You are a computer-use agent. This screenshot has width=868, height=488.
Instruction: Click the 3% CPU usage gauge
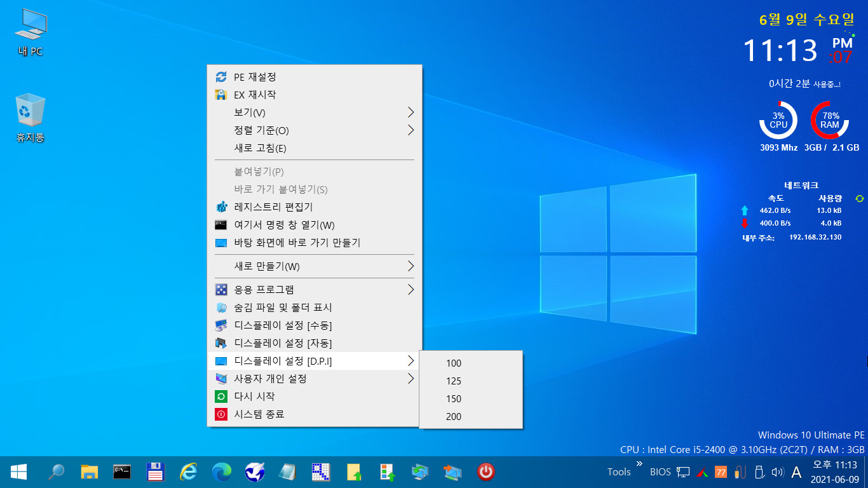[778, 120]
